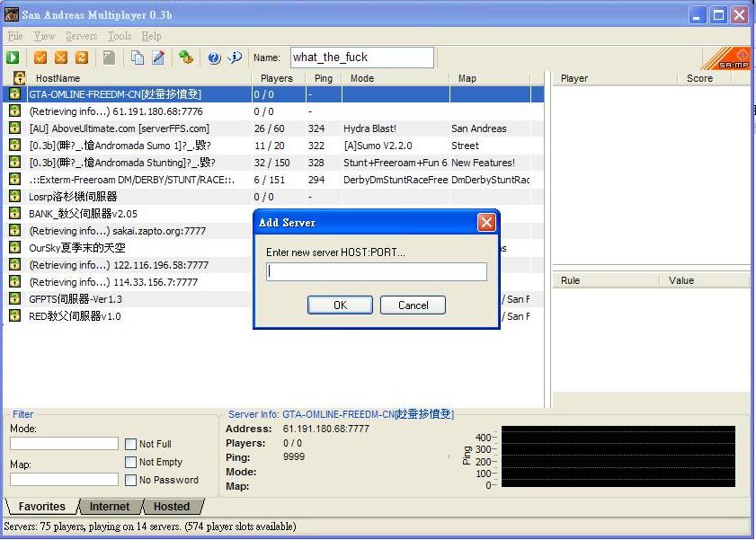
Task: Open Help Topics blue question icon
Action: click(214, 58)
